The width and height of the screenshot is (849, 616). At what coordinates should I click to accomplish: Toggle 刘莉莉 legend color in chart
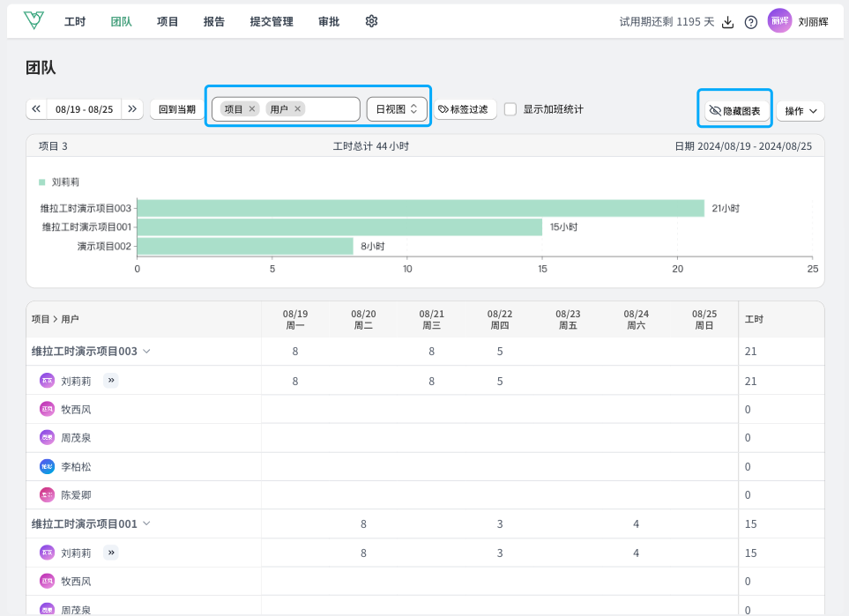click(41, 182)
